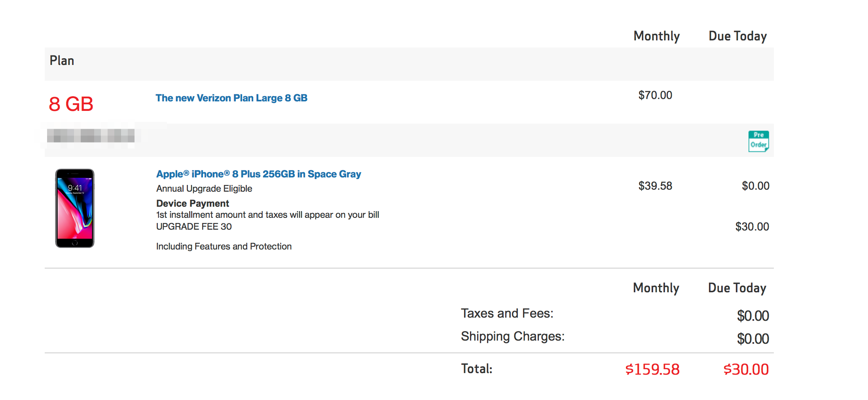Viewport: 868px width, 400px height.
Task: Click the $39.58 monthly device payment
Action: point(655,186)
